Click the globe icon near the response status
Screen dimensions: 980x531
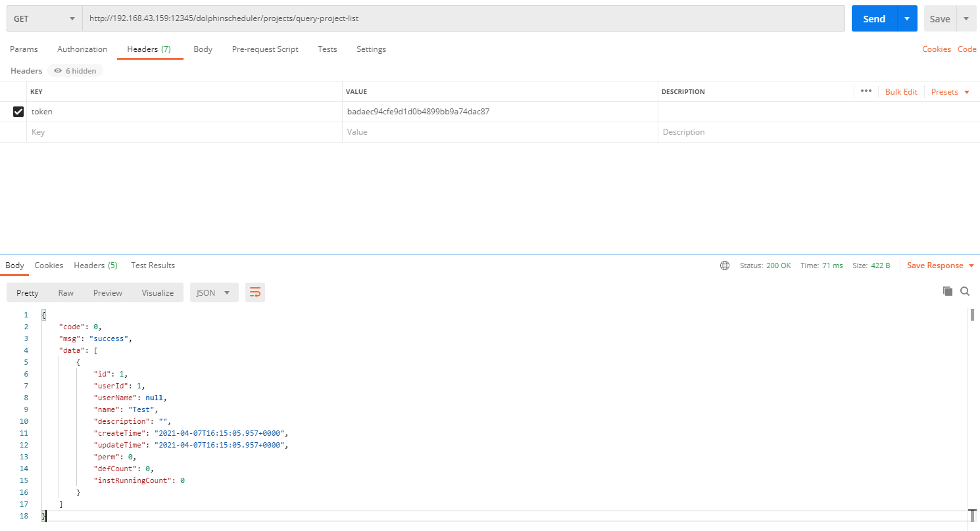pyautogui.click(x=724, y=265)
